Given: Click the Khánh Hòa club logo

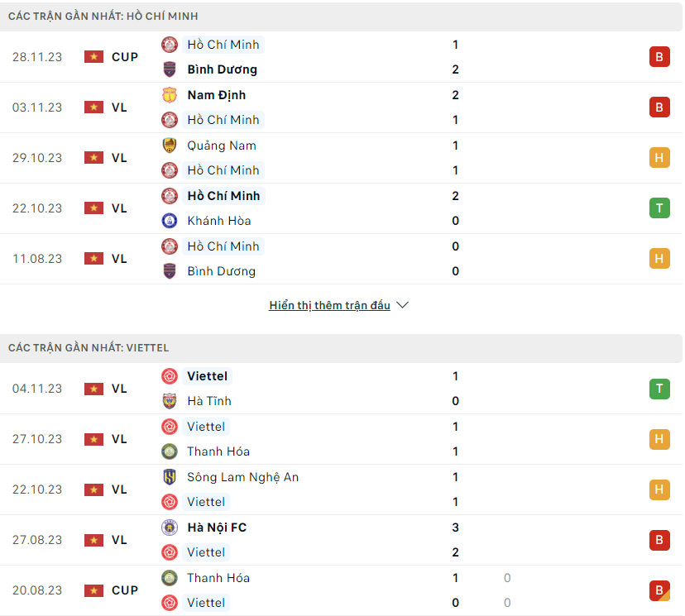Looking at the screenshot, I should tap(170, 221).
